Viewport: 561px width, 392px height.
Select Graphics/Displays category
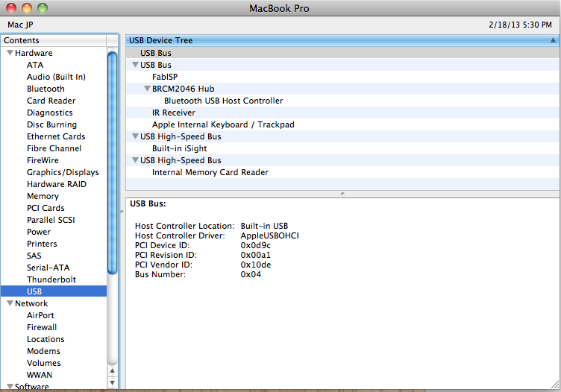[x=63, y=172]
